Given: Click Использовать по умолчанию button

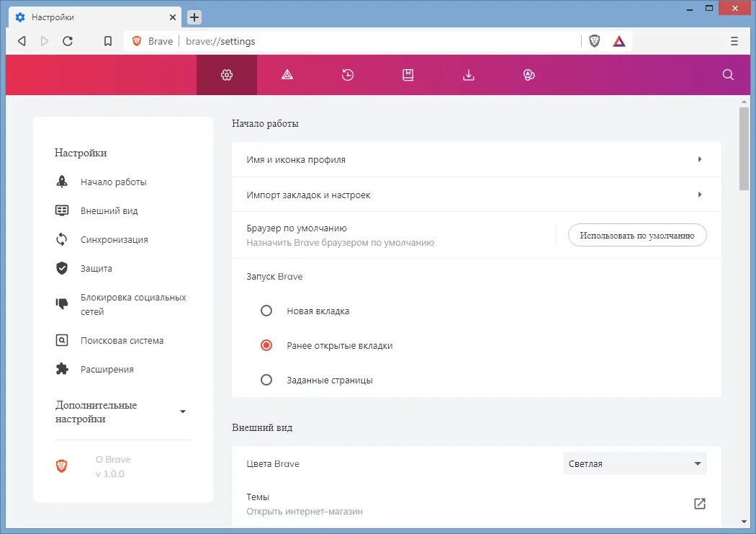Looking at the screenshot, I should 637,236.
